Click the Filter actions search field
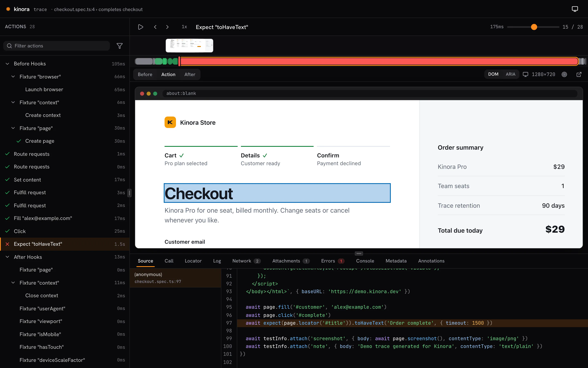Viewport: 588px width, 368px height. [x=57, y=46]
